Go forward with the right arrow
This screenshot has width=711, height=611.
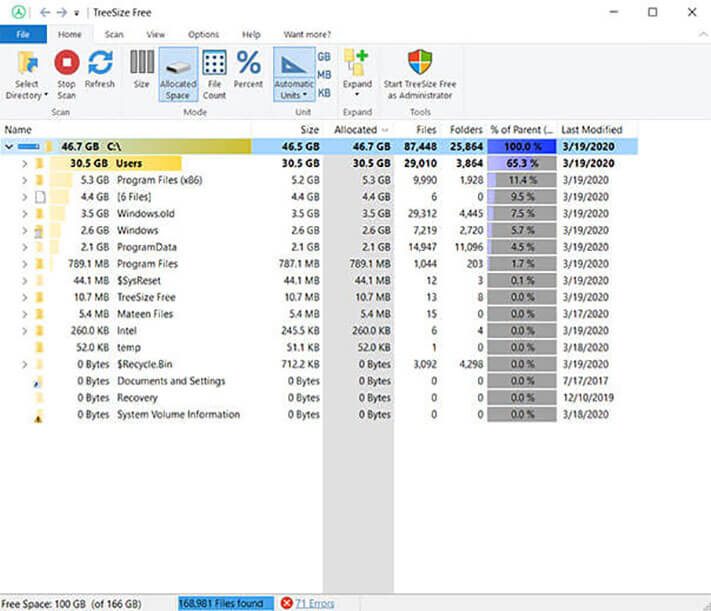click(62, 12)
